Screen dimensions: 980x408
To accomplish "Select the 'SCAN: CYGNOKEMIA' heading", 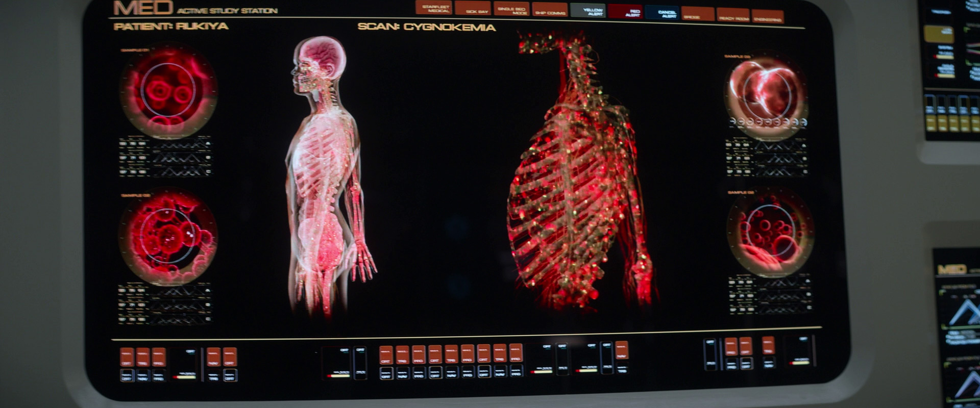I will pos(427,27).
